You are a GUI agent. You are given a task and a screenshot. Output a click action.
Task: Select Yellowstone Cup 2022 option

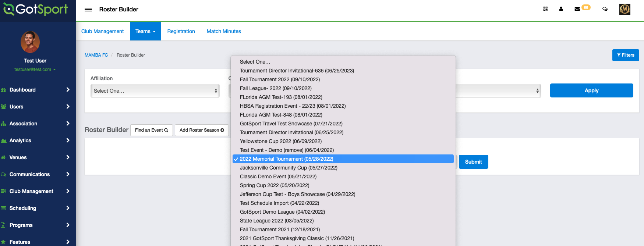click(343, 141)
